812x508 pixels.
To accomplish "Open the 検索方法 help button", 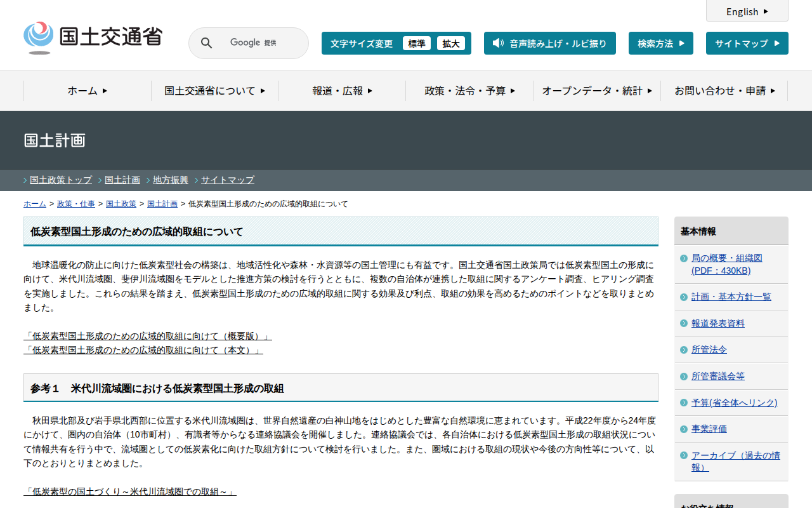I will (660, 43).
